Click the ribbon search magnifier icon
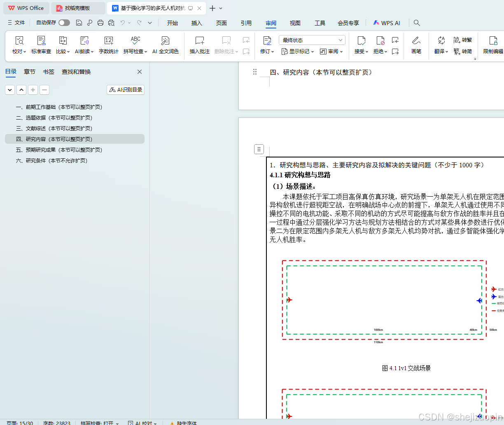504x425 pixels. pos(417,23)
